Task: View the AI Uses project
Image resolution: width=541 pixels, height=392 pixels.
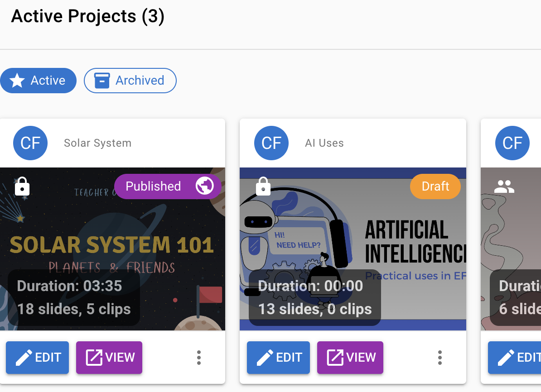Action: click(x=350, y=358)
